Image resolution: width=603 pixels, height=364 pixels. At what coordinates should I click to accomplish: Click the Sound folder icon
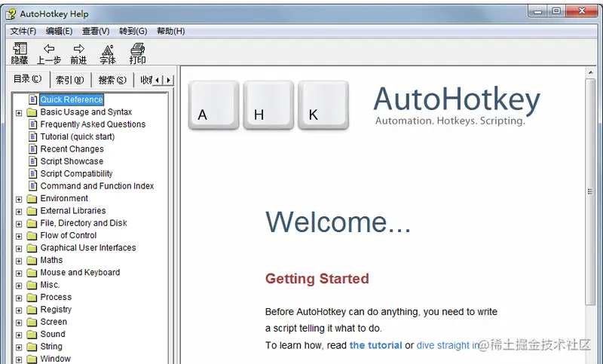coord(32,335)
